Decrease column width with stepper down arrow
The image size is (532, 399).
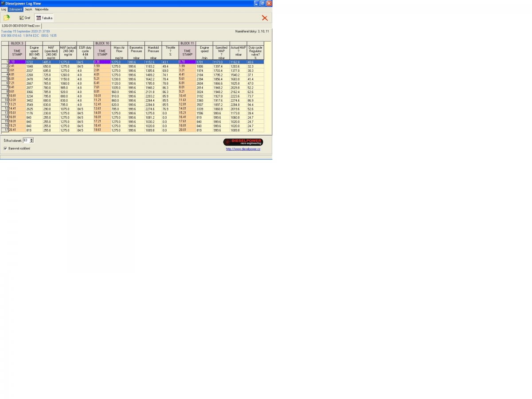click(31, 141)
